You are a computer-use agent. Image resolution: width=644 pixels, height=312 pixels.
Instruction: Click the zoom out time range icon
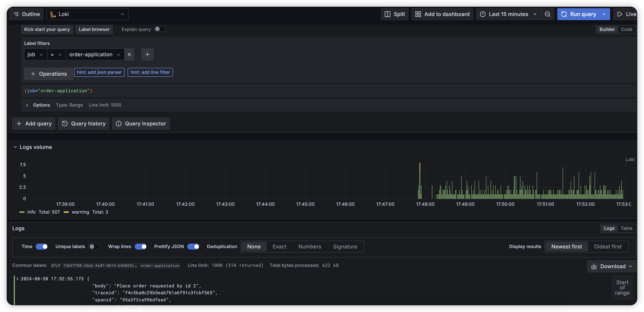(x=547, y=14)
